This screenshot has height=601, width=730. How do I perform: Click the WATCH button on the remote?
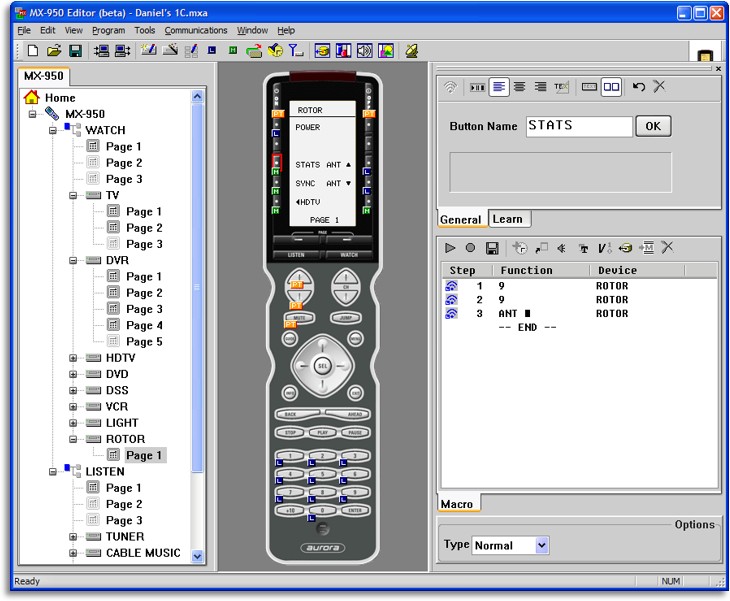349,255
